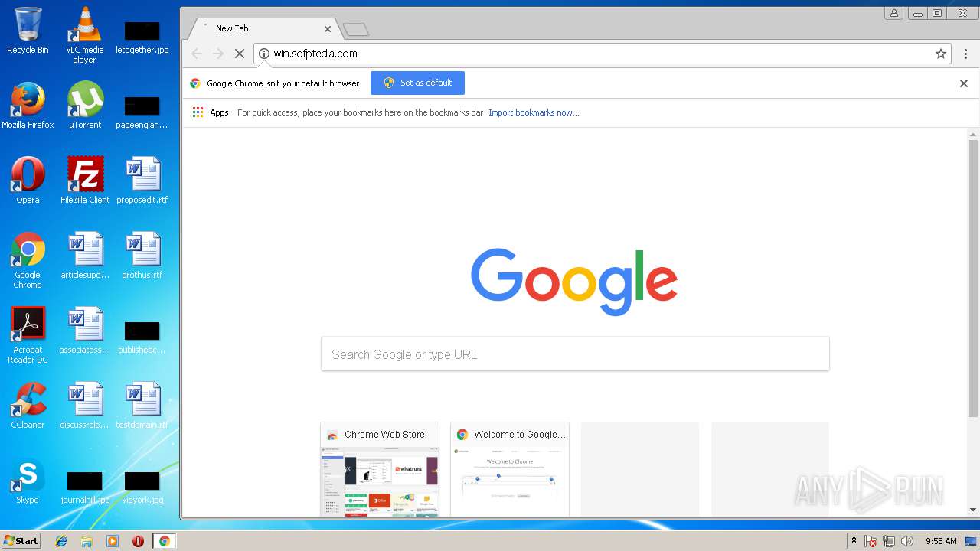Open CCleaner desktop shortcut
Screen dimensions: 980x551
pyautogui.click(x=28, y=406)
